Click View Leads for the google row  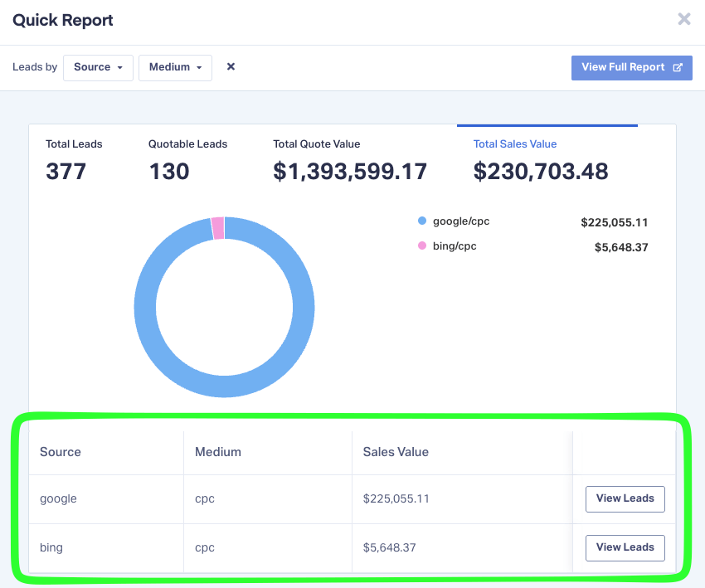coord(625,498)
